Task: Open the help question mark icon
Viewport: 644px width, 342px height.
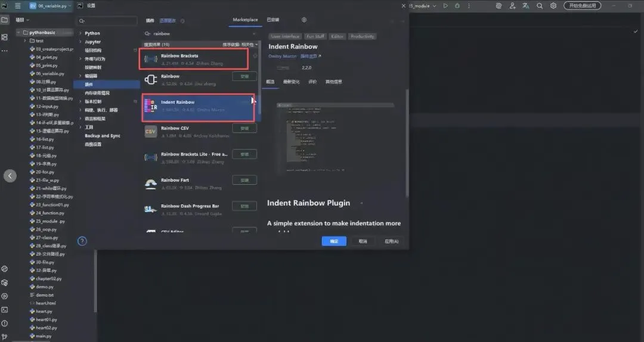Action: coord(82,241)
